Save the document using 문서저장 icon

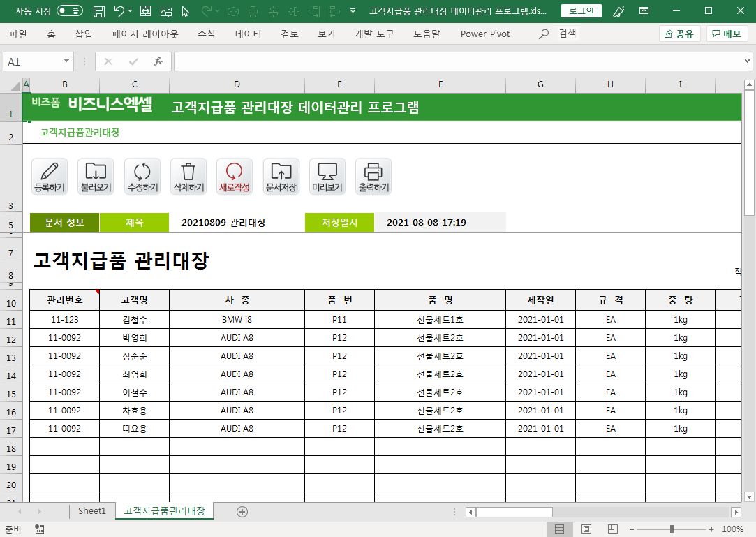tap(281, 176)
